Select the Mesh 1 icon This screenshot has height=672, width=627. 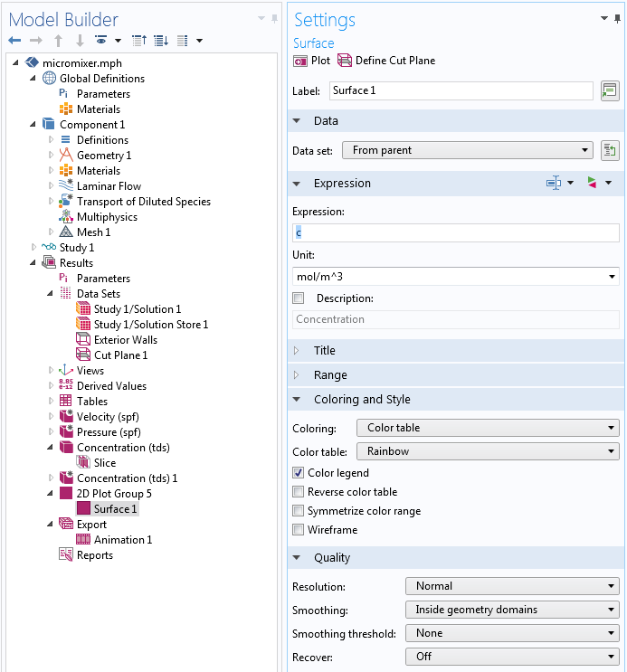coord(66,232)
